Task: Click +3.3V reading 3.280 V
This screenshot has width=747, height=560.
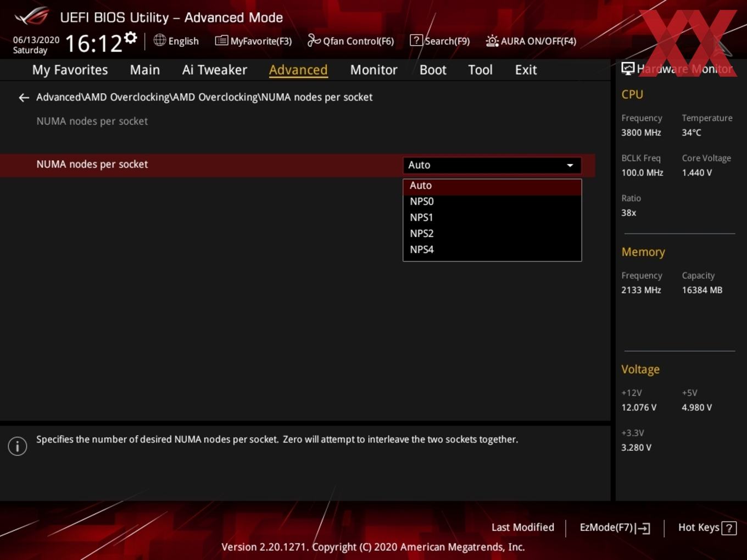Action: click(636, 448)
